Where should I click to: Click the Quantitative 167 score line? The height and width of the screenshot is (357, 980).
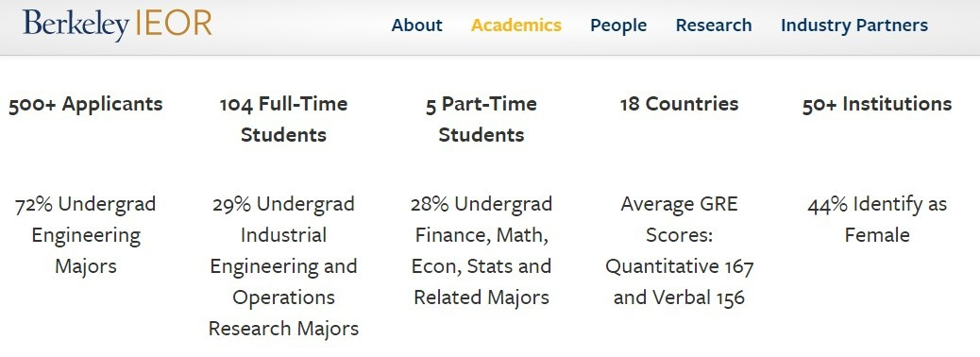[680, 266]
